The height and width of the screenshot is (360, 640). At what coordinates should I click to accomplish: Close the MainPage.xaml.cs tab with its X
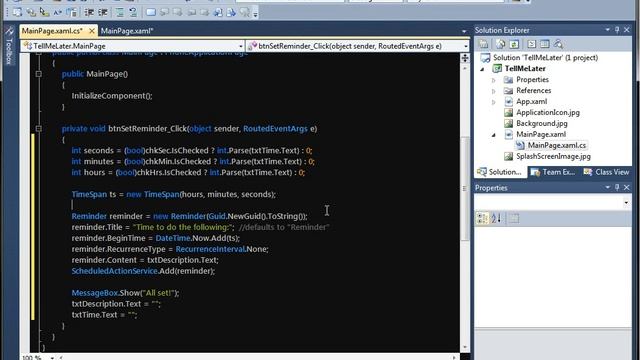coord(92,31)
